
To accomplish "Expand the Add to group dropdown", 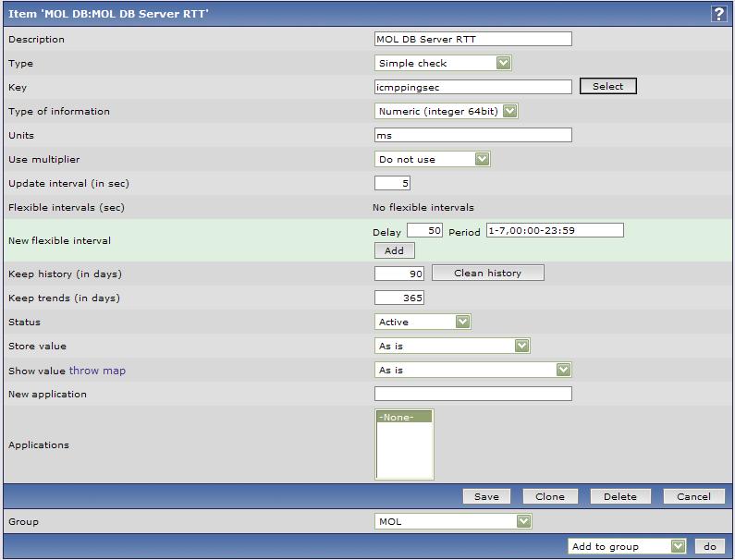I will pyautogui.click(x=627, y=546).
